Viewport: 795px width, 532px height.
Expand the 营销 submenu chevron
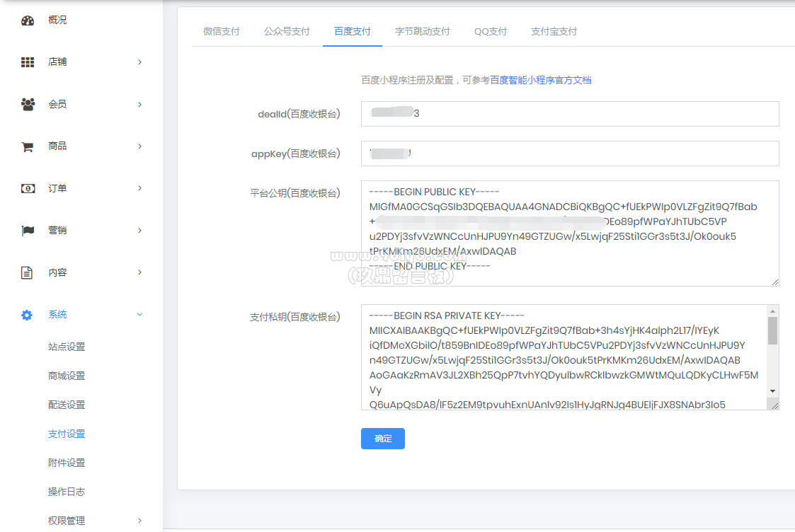pyautogui.click(x=140, y=231)
